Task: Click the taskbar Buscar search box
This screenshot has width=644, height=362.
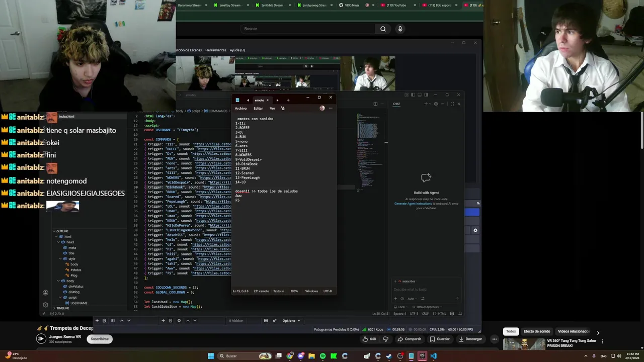Action: 246,356
